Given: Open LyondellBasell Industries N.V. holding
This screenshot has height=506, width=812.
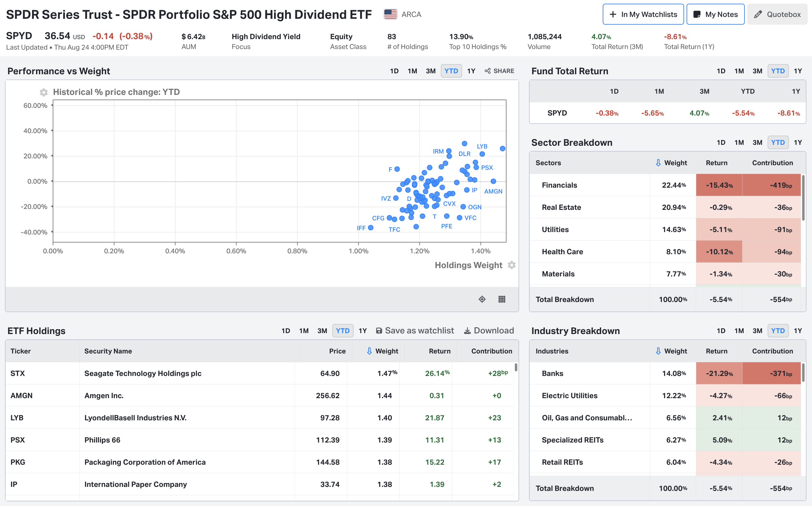Looking at the screenshot, I should point(259,418).
